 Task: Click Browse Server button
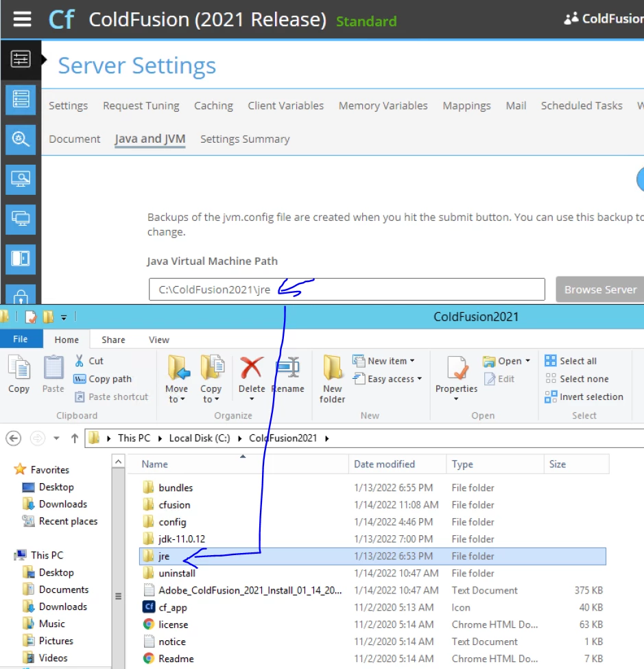click(600, 290)
